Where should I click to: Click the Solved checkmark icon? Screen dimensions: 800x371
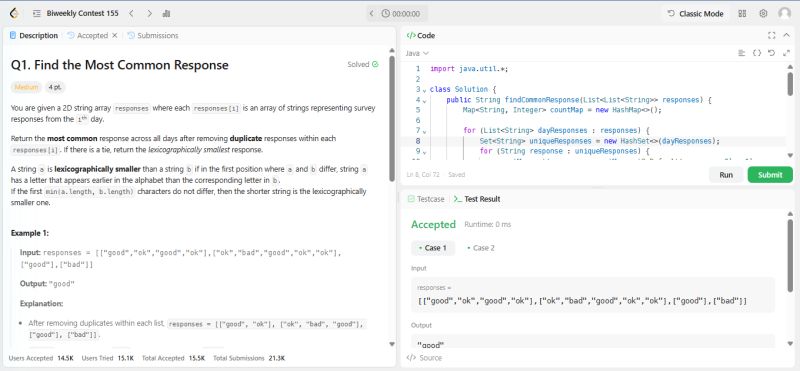point(375,64)
